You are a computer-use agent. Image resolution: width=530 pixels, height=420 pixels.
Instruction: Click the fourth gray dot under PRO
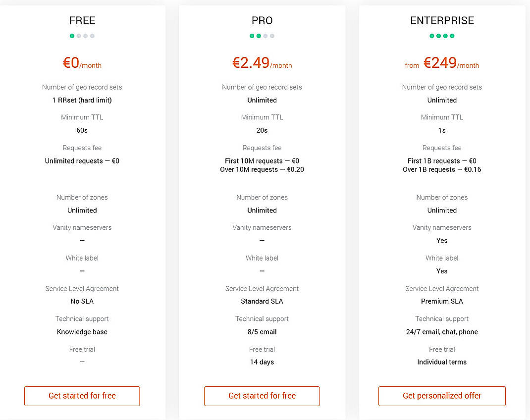tap(272, 36)
